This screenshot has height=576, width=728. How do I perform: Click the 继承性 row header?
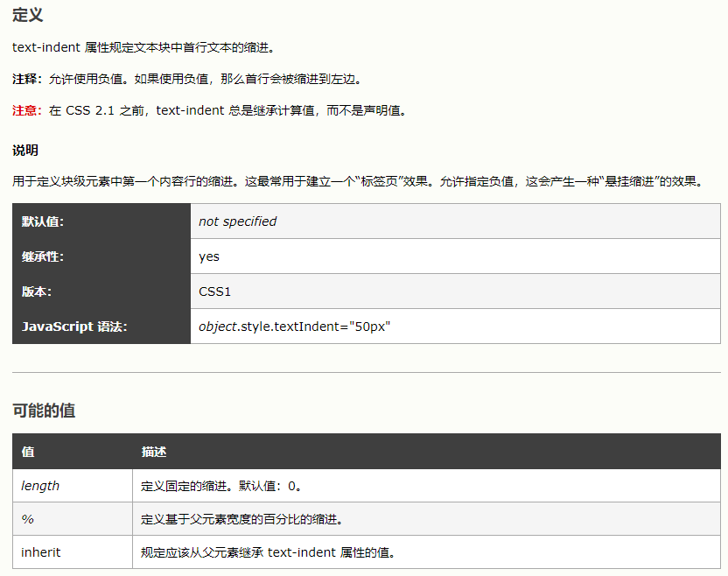click(41, 256)
